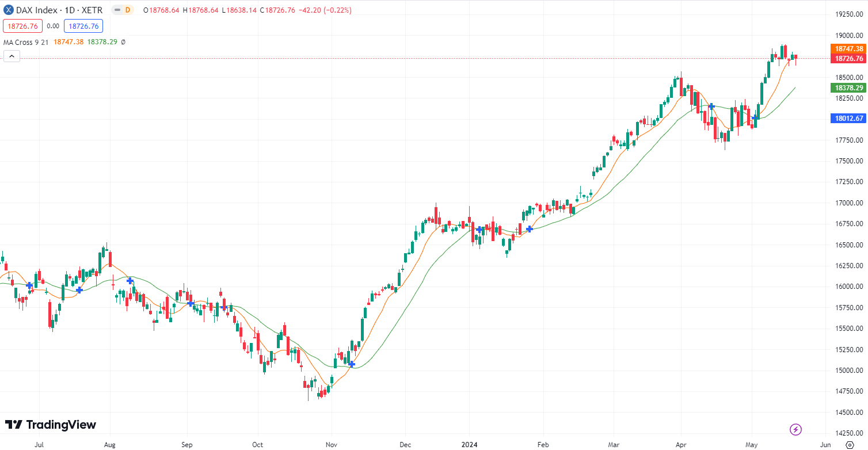Image resolution: width=868 pixels, height=450 pixels.
Task: Click the Dec label on time axis
Action: (x=405, y=445)
